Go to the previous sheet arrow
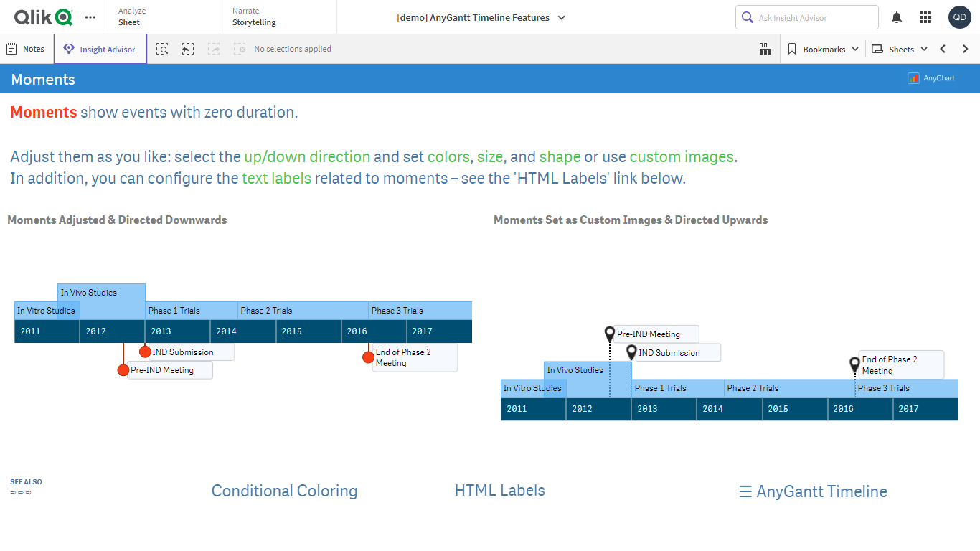 pyautogui.click(x=943, y=49)
